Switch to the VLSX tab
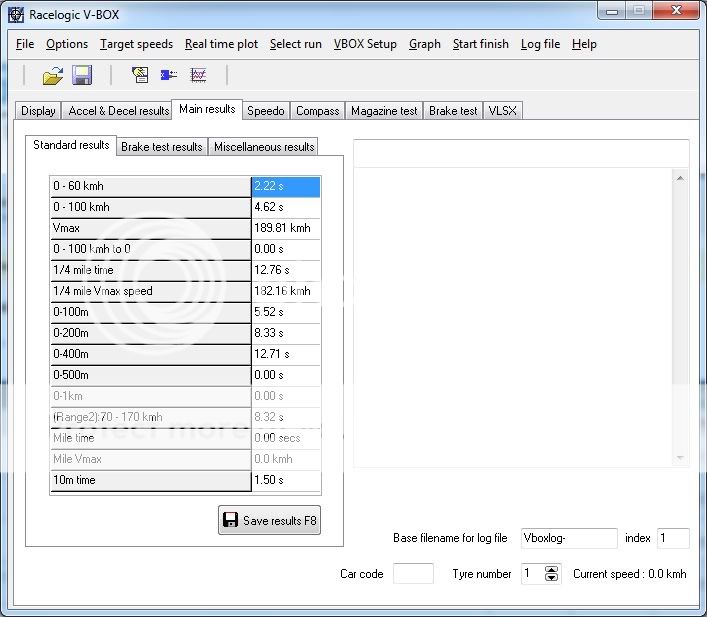This screenshot has height=617, width=707. [502, 111]
